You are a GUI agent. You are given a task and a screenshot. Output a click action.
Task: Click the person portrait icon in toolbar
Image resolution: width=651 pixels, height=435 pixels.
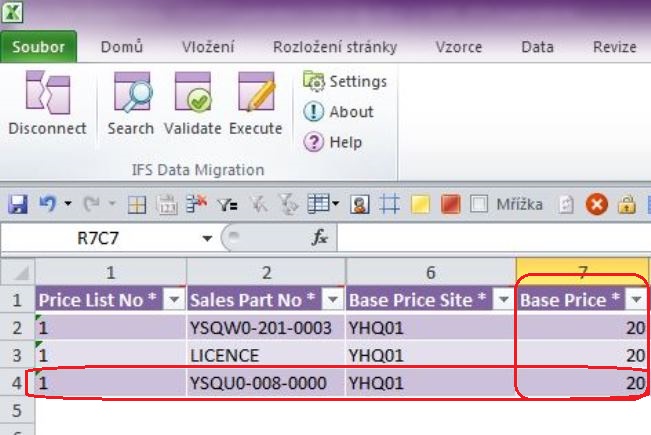click(360, 205)
